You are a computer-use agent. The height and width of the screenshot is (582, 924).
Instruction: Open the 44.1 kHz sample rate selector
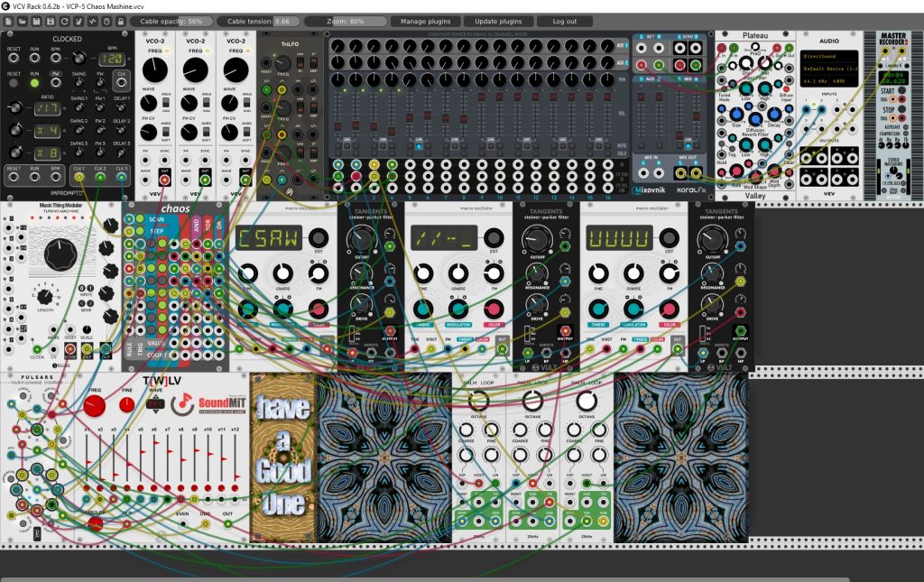coord(815,80)
